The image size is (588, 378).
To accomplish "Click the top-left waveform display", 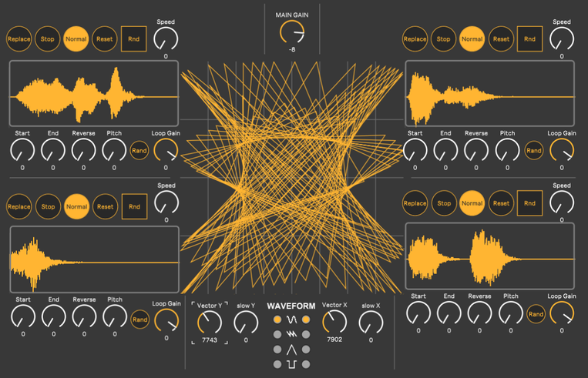I will tap(94, 93).
